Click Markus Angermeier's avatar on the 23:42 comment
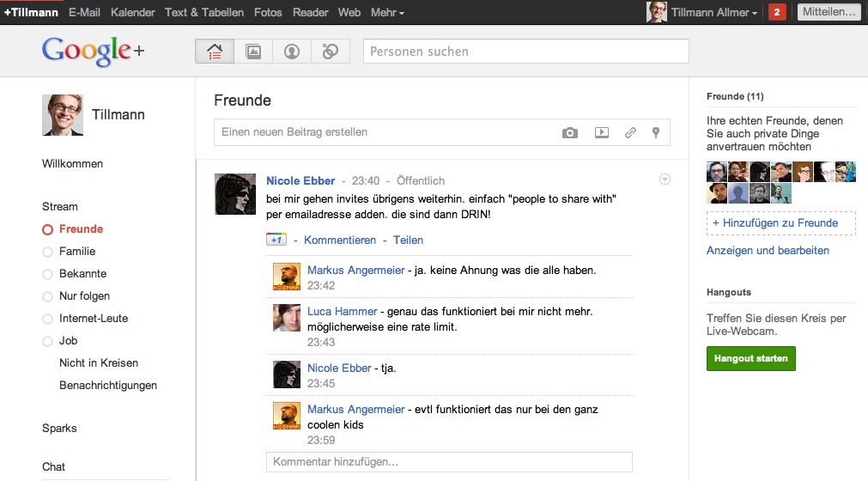The width and height of the screenshot is (868, 481). (x=287, y=277)
